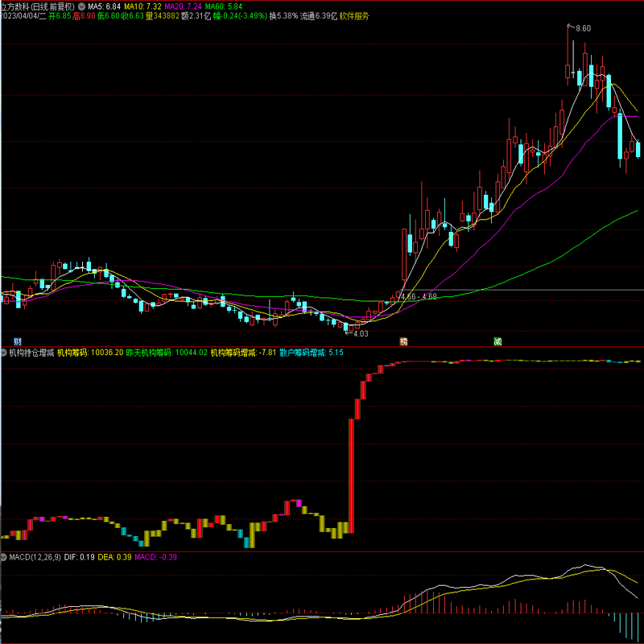
Task: Open the main chart indicator settings dropdown icon
Action: coord(81,6)
